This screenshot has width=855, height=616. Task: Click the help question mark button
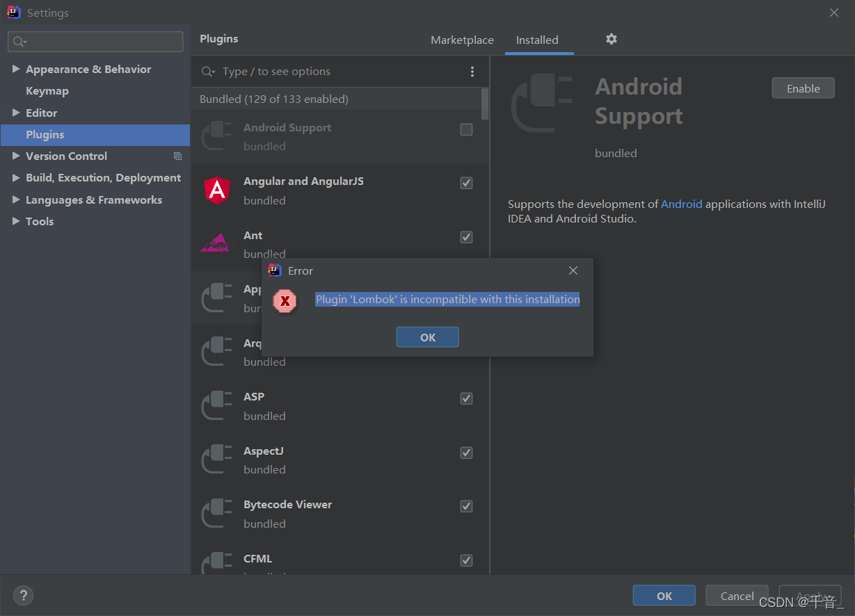pyautogui.click(x=23, y=595)
